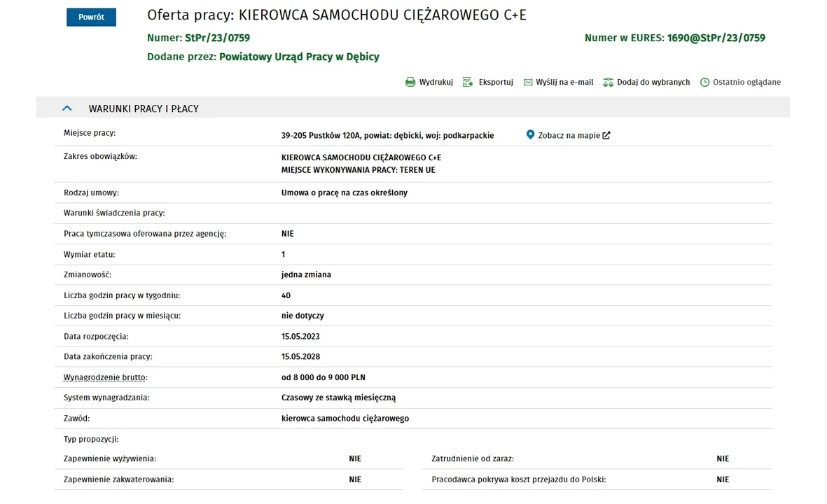This screenshot has height=504, width=827.
Task: Click the Powiatowy Urząd Pracy w Dębicy text
Action: [x=299, y=57]
